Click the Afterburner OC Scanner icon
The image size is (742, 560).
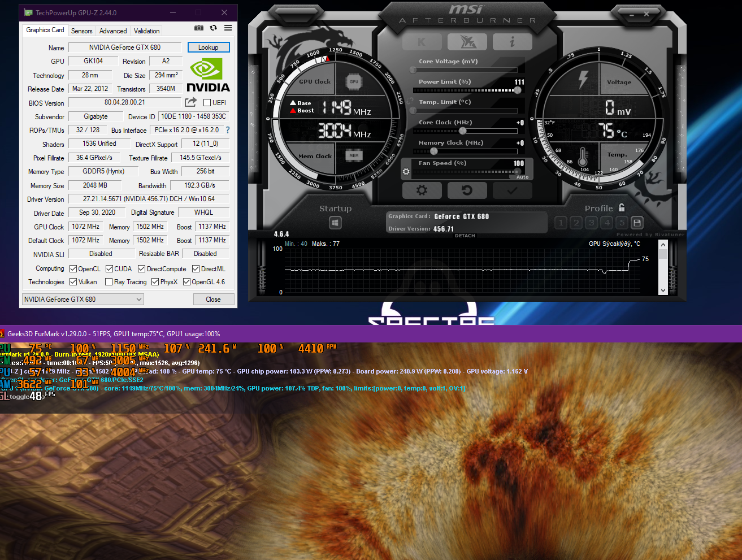pyautogui.click(x=467, y=42)
